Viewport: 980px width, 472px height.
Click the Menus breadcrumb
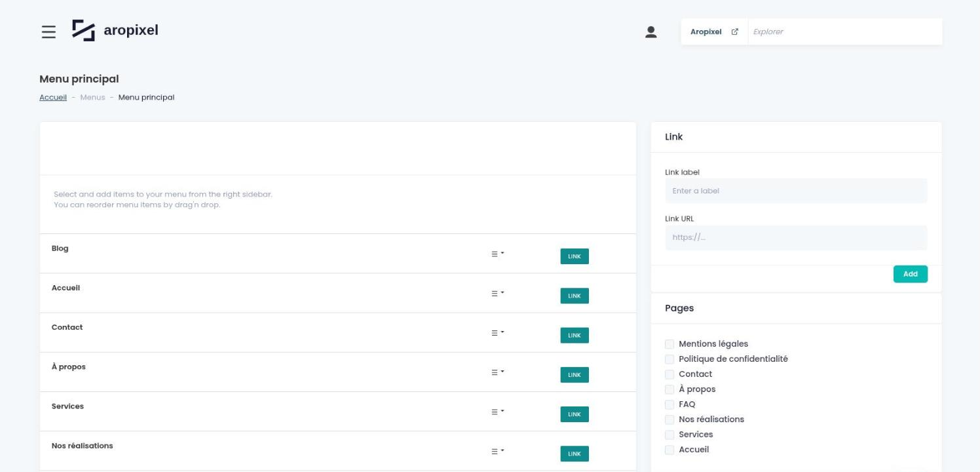92,97
